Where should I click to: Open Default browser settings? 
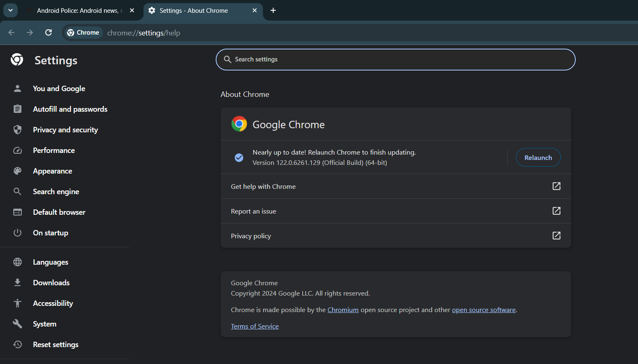coord(59,212)
